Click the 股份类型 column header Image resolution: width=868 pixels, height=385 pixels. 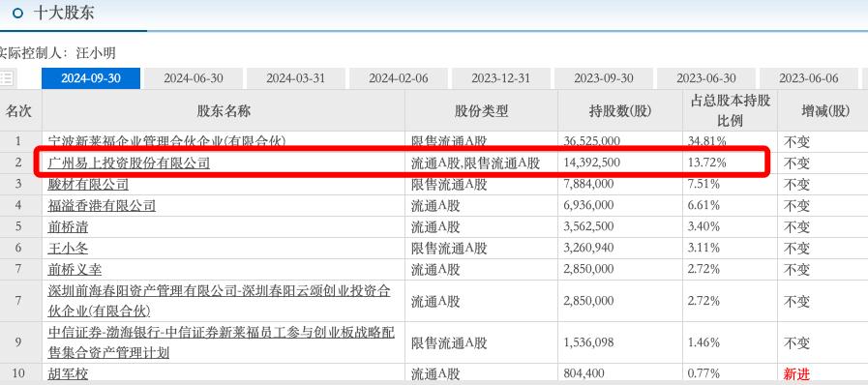(481, 111)
